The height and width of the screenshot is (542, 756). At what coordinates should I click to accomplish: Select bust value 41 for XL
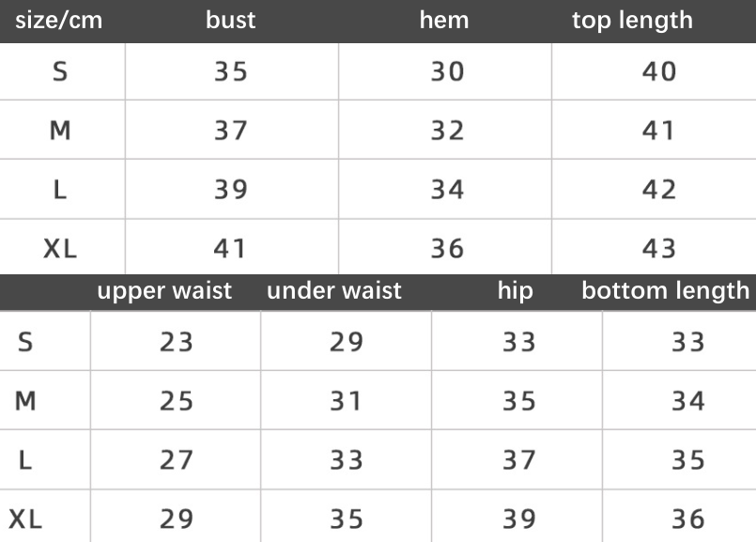click(x=229, y=248)
